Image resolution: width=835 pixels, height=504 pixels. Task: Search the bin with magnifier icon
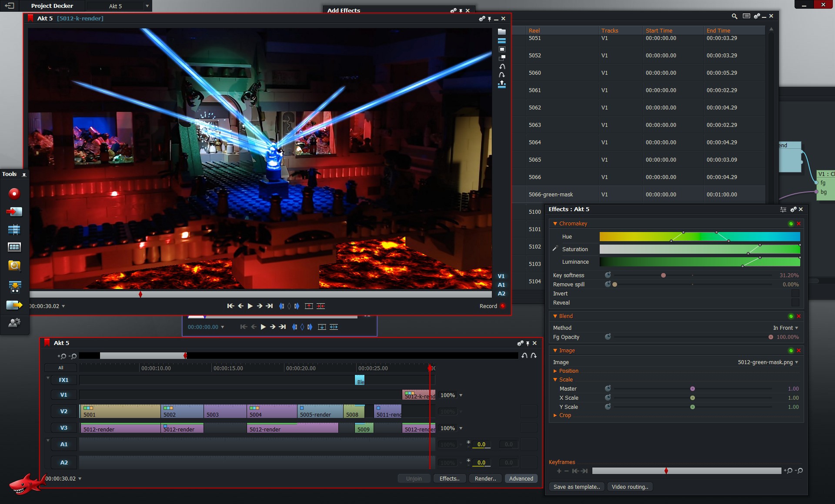tap(735, 16)
